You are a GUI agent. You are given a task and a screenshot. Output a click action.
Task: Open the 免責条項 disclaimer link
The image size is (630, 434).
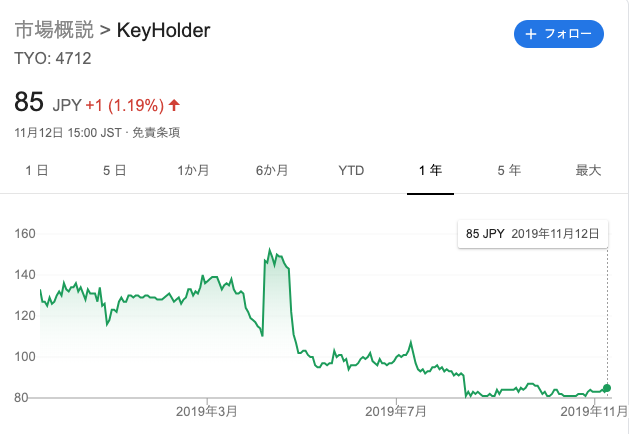(x=156, y=133)
